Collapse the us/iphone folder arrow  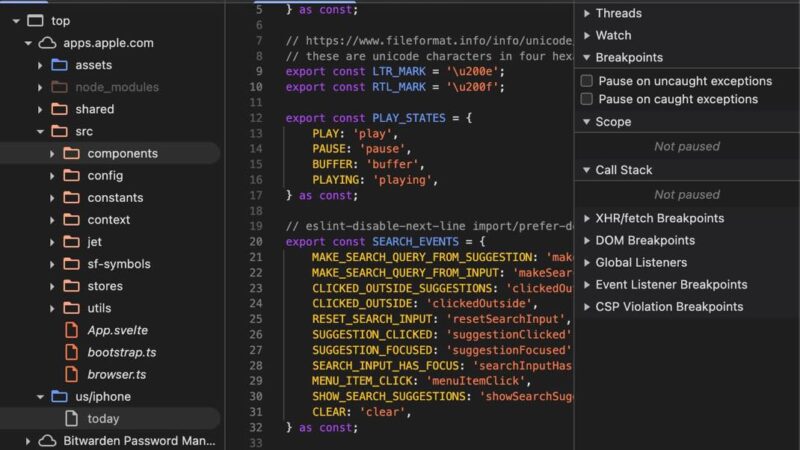40,397
